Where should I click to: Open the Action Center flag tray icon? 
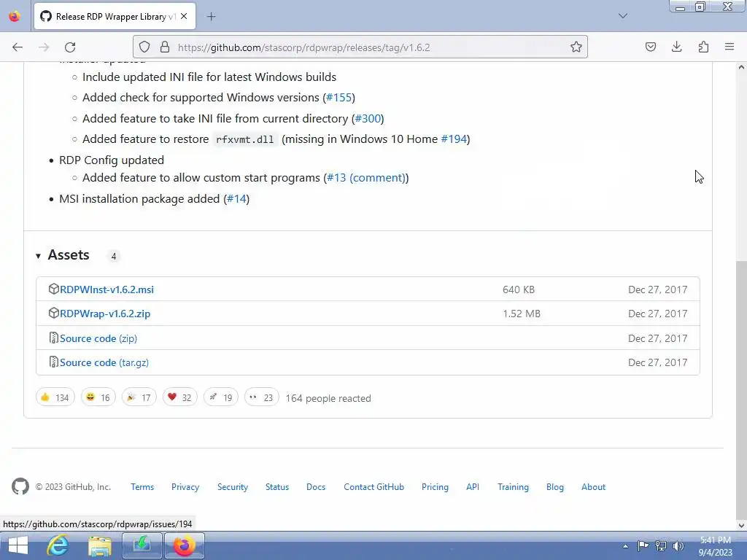coord(643,546)
